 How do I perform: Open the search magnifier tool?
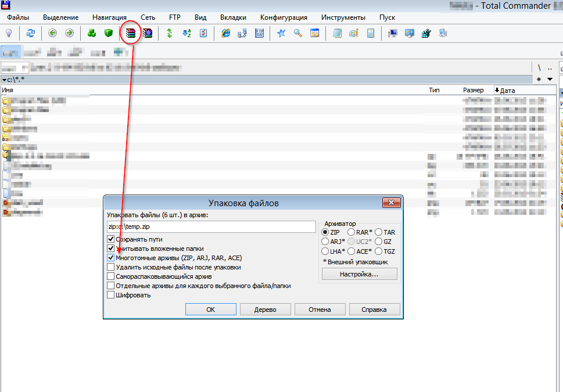click(x=298, y=34)
